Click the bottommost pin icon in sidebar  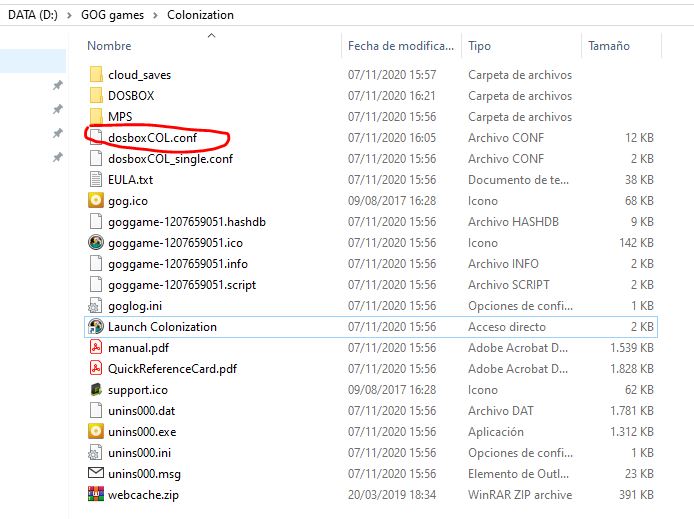click(x=58, y=157)
